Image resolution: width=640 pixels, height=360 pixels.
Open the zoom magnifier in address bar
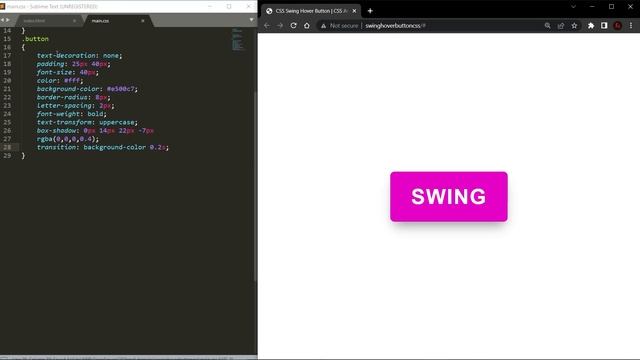click(x=547, y=25)
